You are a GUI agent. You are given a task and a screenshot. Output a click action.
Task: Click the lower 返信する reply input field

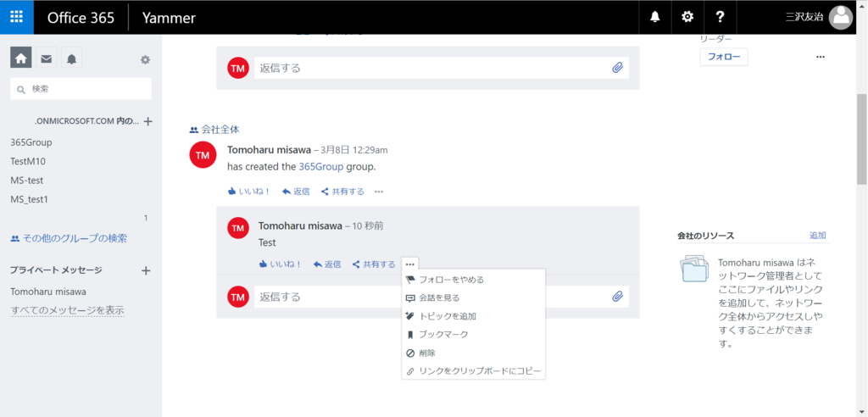point(441,297)
